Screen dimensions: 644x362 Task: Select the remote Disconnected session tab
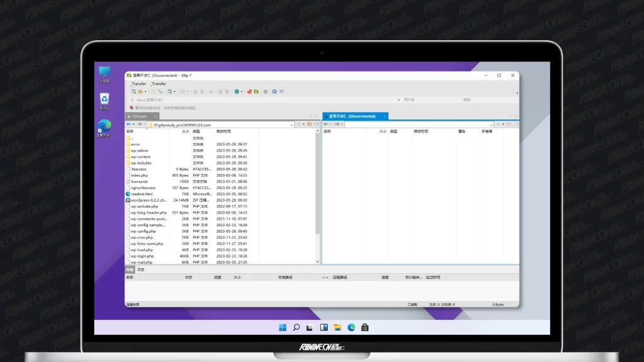tap(352, 116)
